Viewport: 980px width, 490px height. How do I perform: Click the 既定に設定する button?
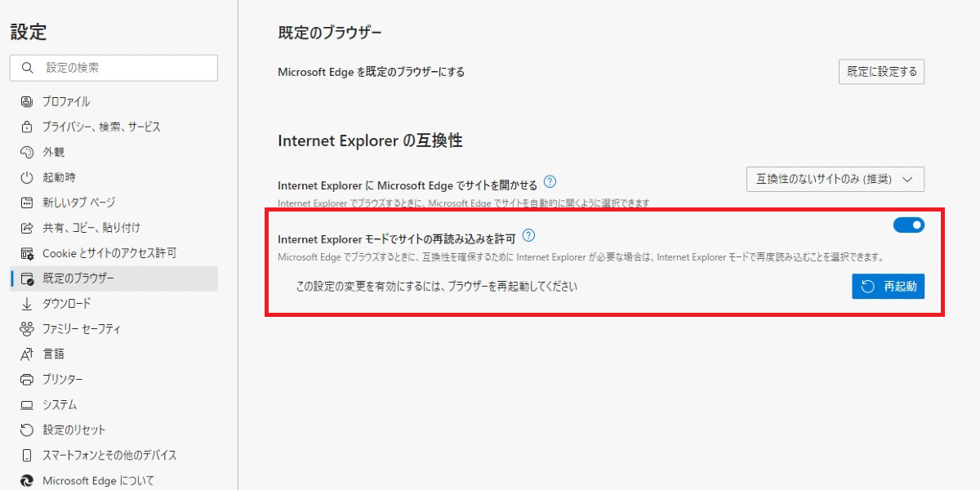click(881, 72)
